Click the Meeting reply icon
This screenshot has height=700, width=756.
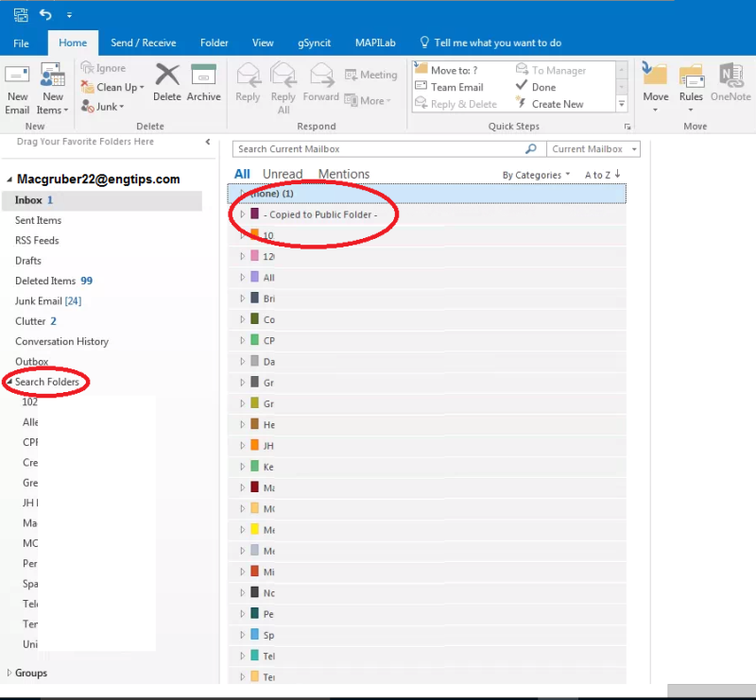[351, 75]
